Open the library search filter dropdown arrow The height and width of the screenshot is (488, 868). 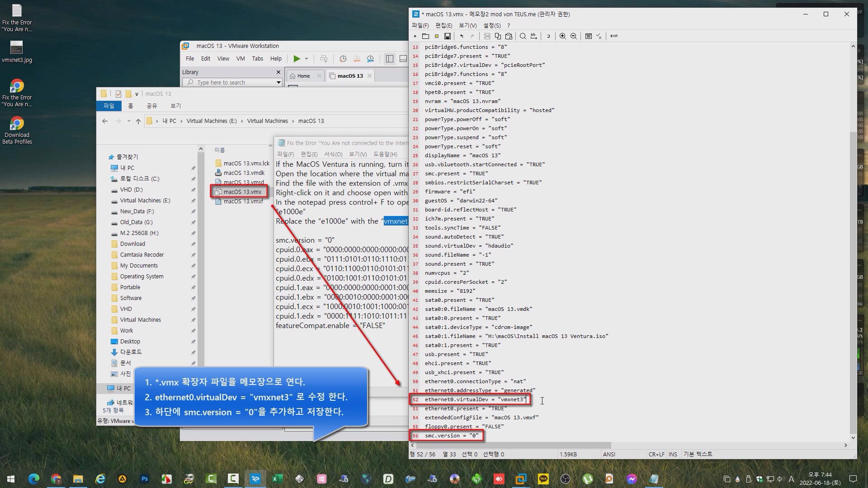click(x=278, y=83)
